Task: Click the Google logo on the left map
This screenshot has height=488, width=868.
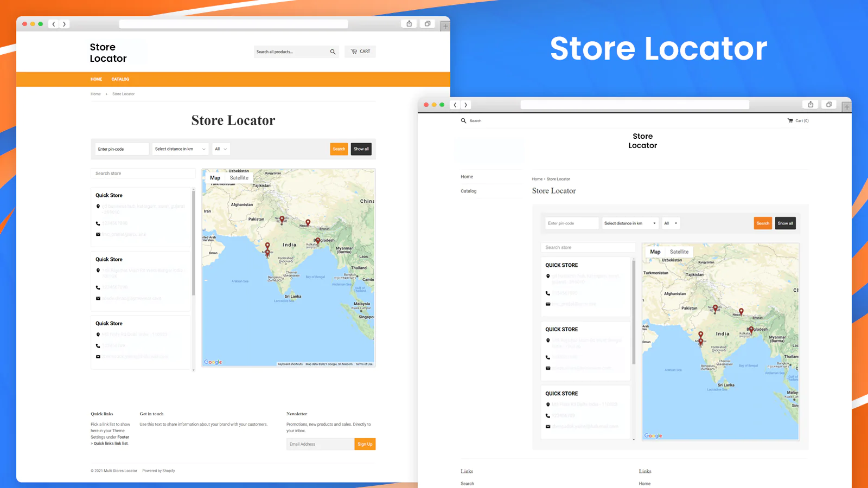Action: coord(213,362)
